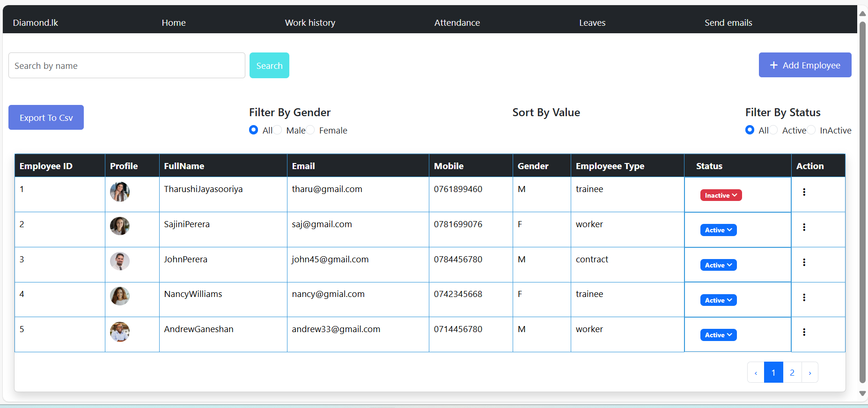Click Export To Csv button

(46, 118)
